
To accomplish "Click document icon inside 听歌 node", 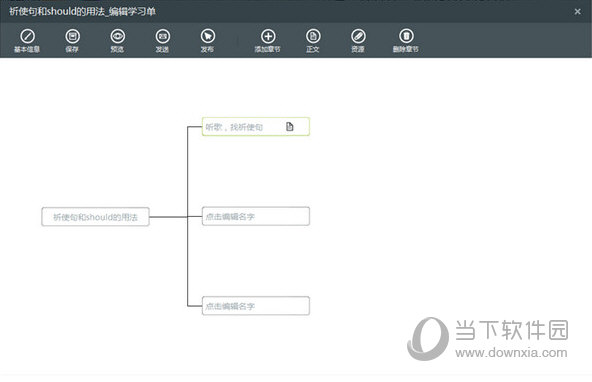I will coord(290,126).
